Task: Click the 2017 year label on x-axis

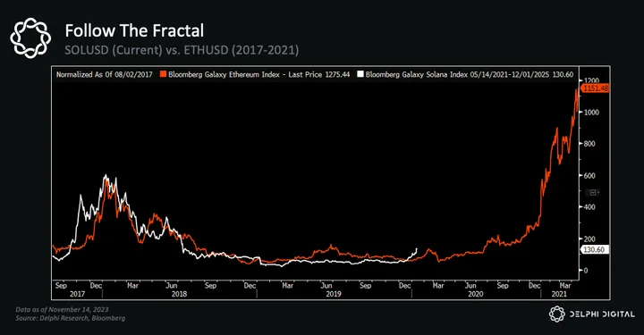Action: pos(77,294)
